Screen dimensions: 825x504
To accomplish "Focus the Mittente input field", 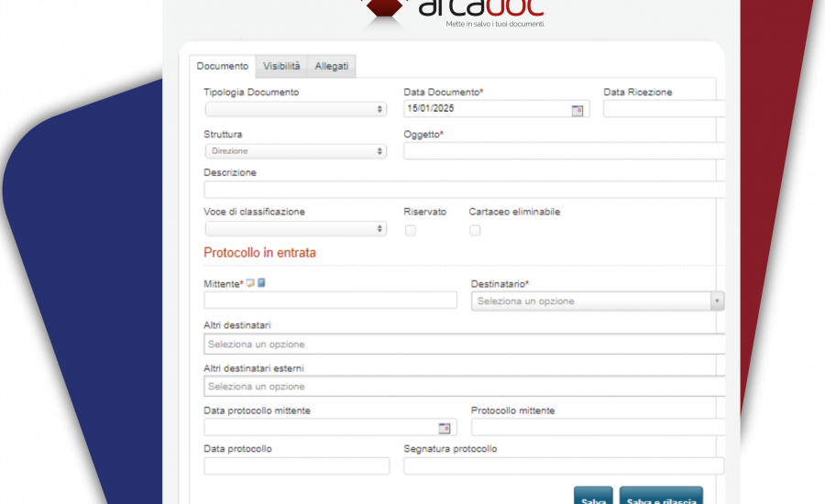I will (x=330, y=300).
